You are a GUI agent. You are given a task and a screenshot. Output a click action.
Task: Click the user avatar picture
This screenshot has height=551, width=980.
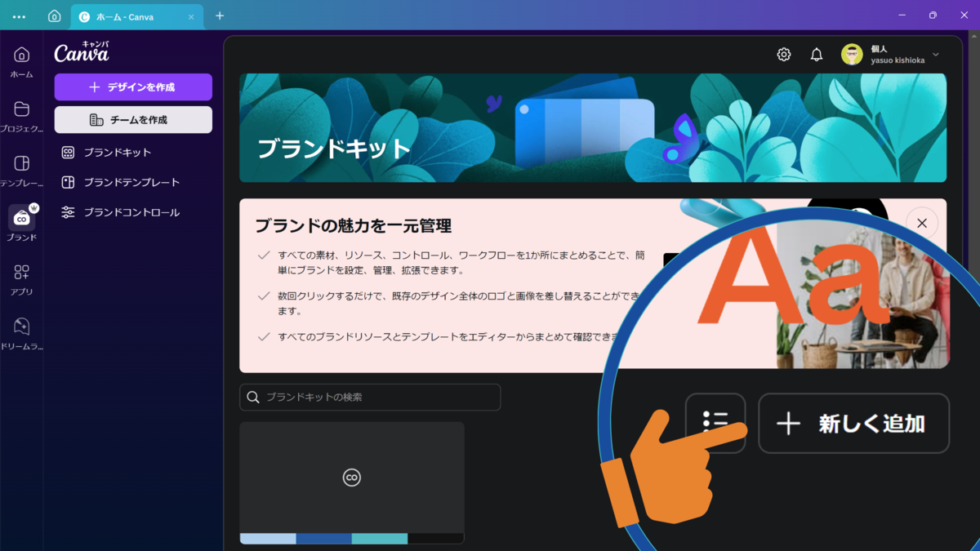pyautogui.click(x=852, y=55)
